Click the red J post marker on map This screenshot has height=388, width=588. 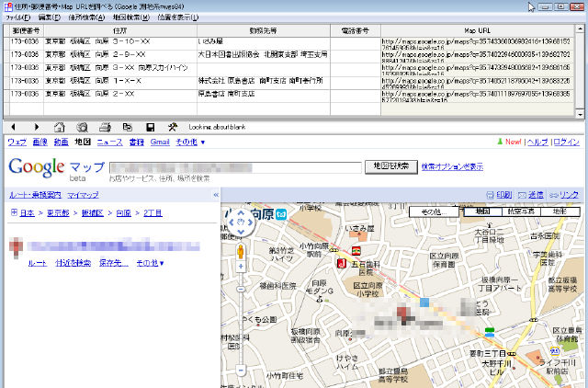tap(341, 264)
